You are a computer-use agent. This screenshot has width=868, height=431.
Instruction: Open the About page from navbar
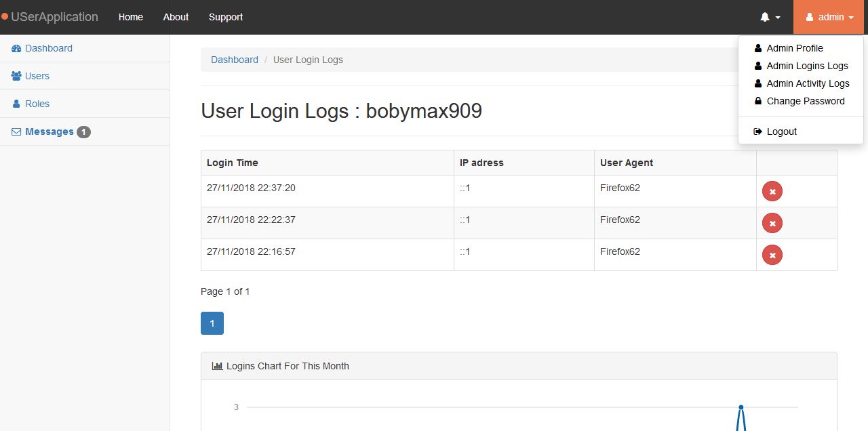(176, 17)
